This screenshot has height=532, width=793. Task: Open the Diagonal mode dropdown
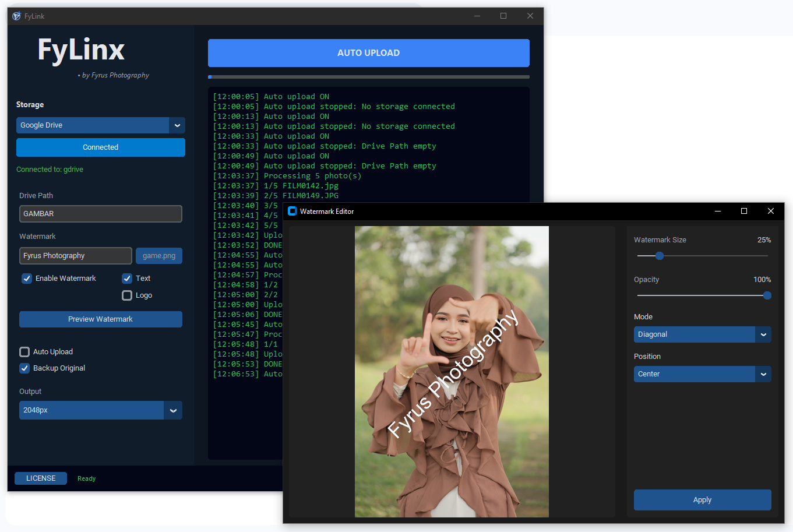coord(702,334)
